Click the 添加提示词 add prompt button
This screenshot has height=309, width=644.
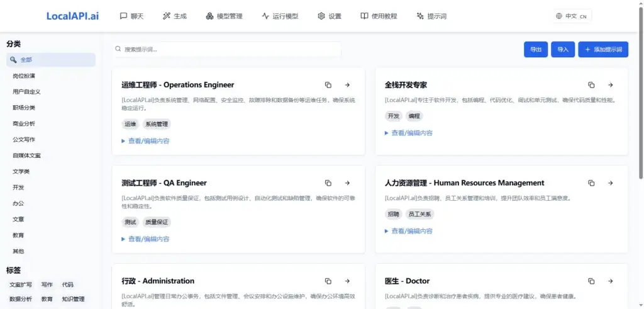pos(603,50)
